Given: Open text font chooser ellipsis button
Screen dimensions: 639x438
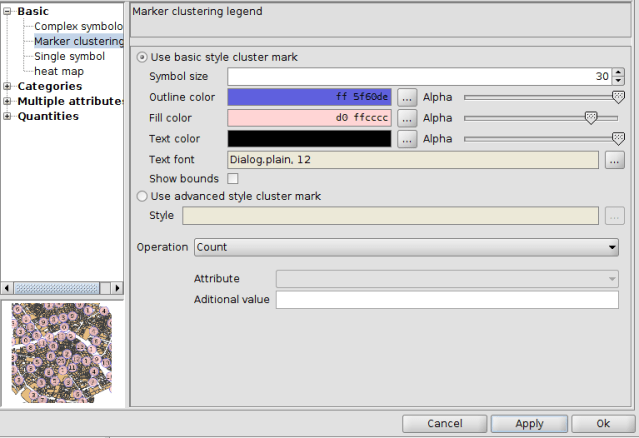Looking at the screenshot, I should (x=615, y=160).
